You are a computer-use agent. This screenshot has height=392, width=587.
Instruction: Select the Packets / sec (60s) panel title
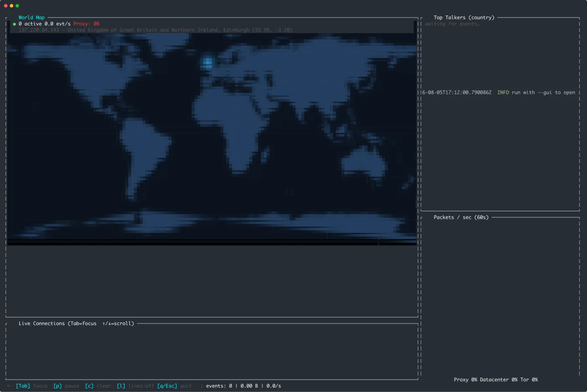pos(461,217)
